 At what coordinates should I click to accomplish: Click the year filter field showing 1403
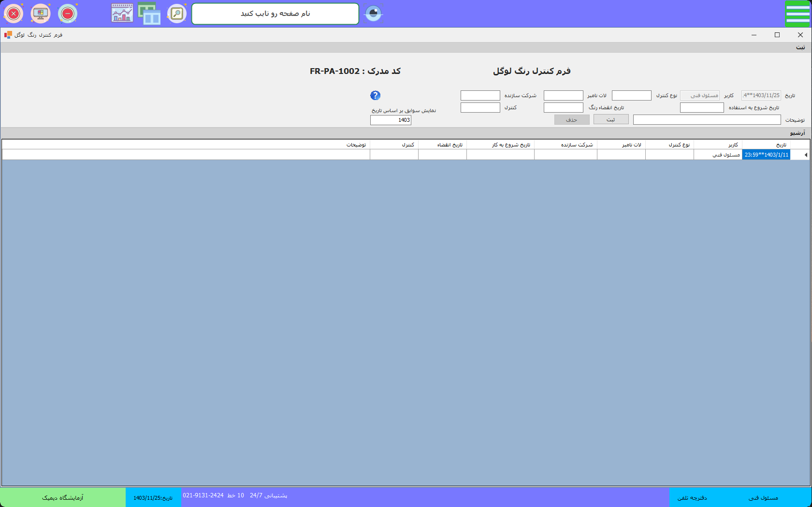pos(391,120)
